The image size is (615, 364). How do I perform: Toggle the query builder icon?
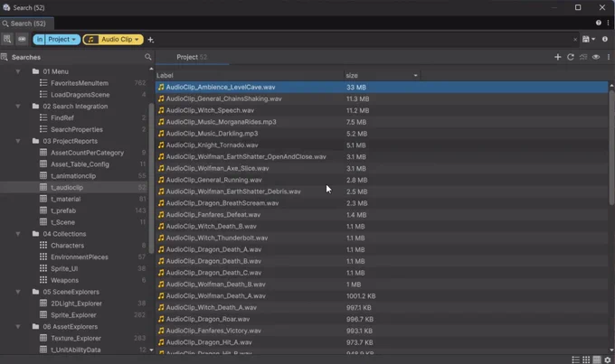(x=22, y=39)
